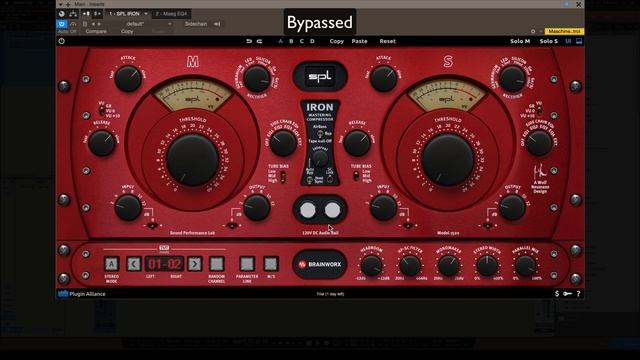The width and height of the screenshot is (640, 360).
Task: Click the Stereo Mode A button
Action: (111, 264)
